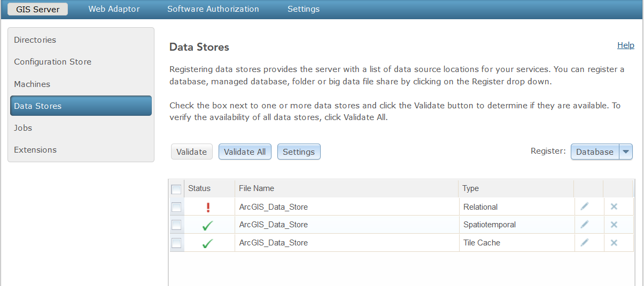This screenshot has width=644, height=286.
Task: Delete the Relational data store X icon
Action: 614,206
